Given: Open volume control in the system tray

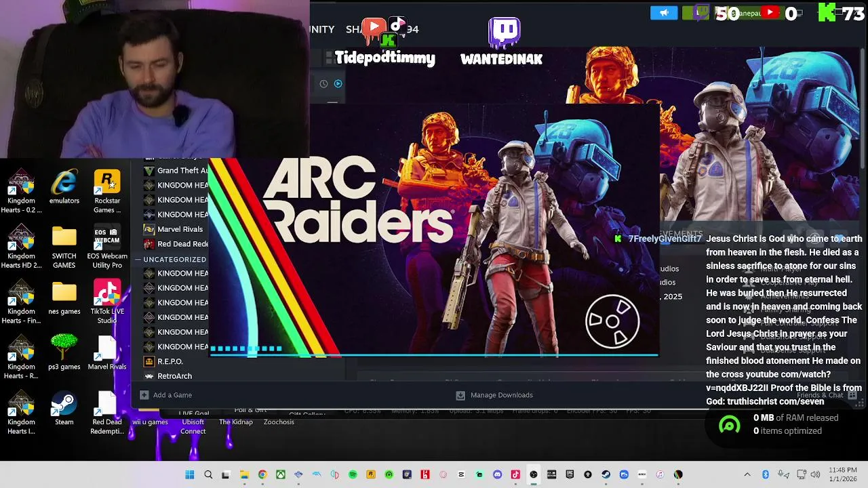Looking at the screenshot, I should coord(815,474).
